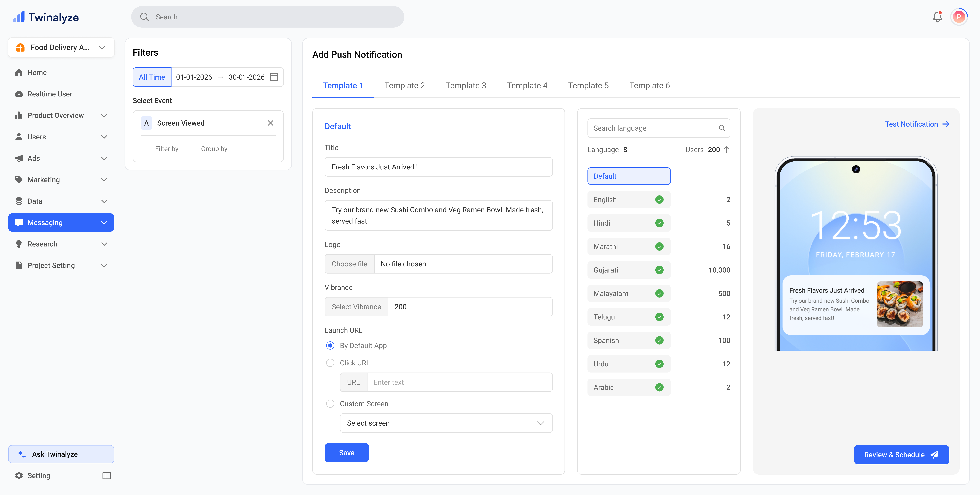Toggle the Marathi language checkmark
This screenshot has height=495, width=980.
click(659, 247)
